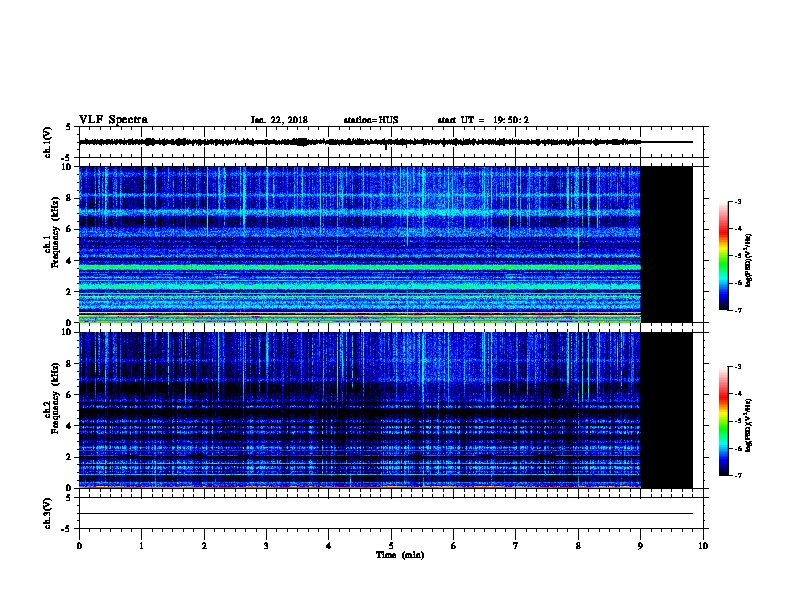Click the "-7" label on the ch.2 colorbar

click(738, 476)
